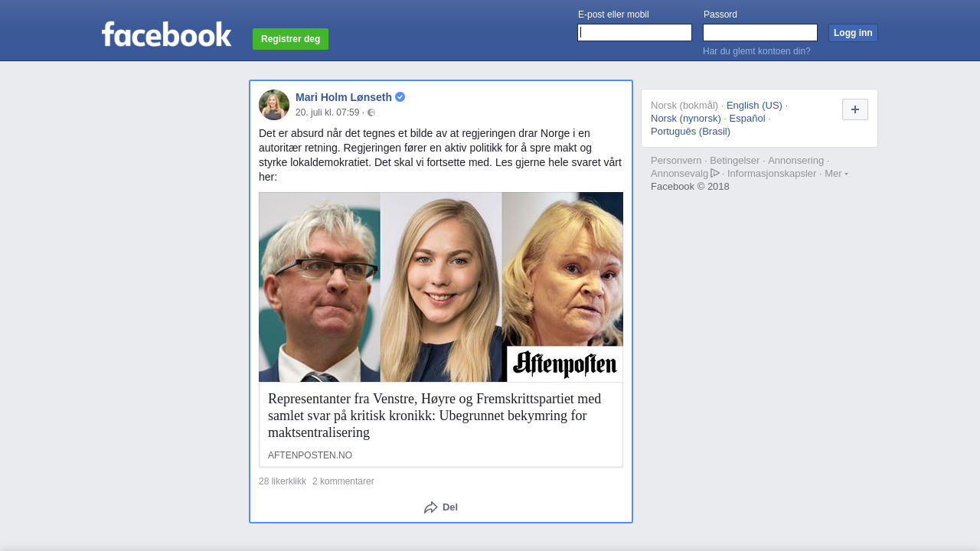Screen dimensions: 980x551
Task: Open the forgotten account link
Action: click(756, 51)
